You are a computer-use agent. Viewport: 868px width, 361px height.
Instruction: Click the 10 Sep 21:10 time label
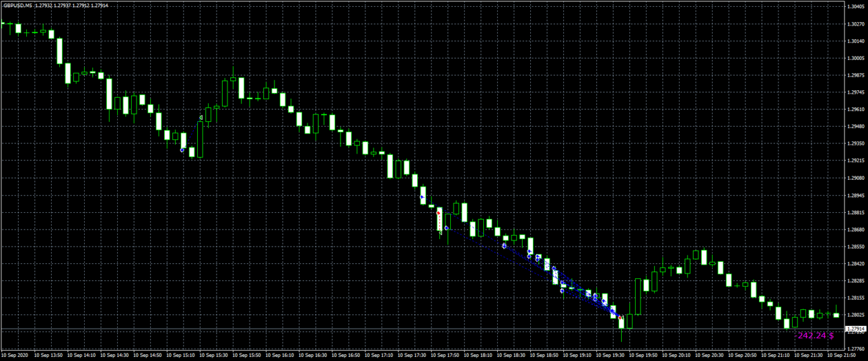[774, 355]
